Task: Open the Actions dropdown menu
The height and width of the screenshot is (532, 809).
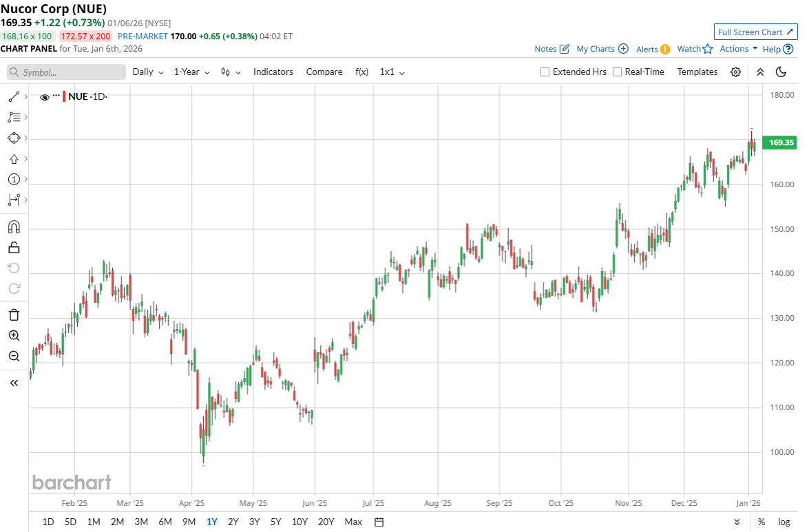Action: coord(738,49)
